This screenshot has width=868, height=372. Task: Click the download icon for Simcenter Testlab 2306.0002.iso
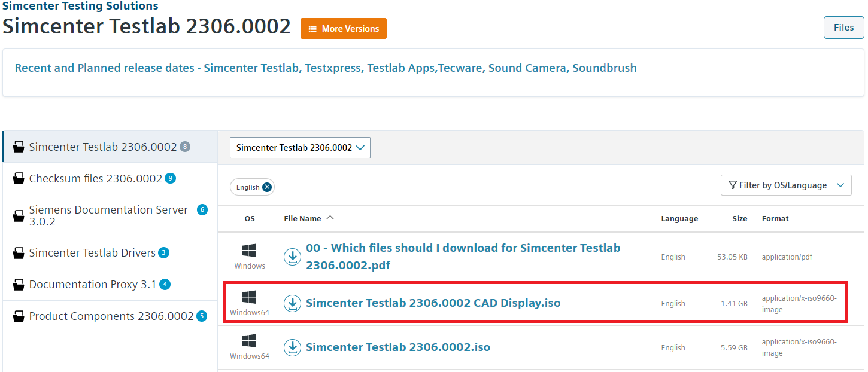(292, 347)
